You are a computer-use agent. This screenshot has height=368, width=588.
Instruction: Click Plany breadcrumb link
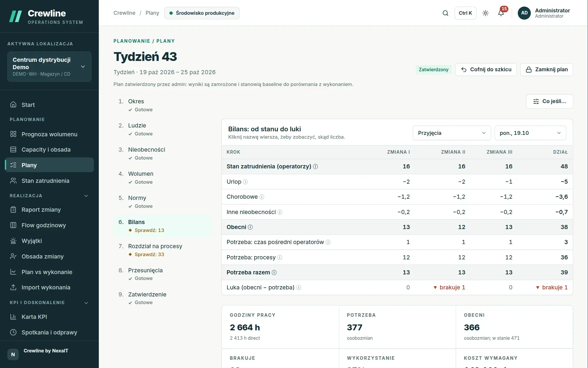tap(152, 13)
